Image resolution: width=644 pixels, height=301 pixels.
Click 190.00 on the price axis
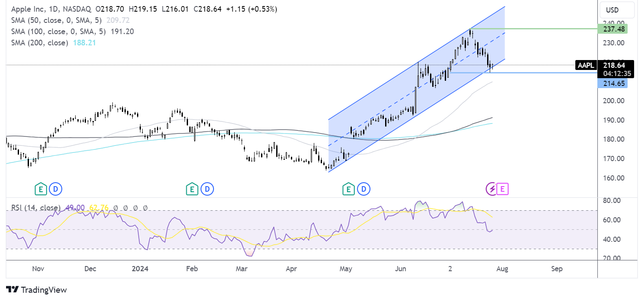coord(615,120)
